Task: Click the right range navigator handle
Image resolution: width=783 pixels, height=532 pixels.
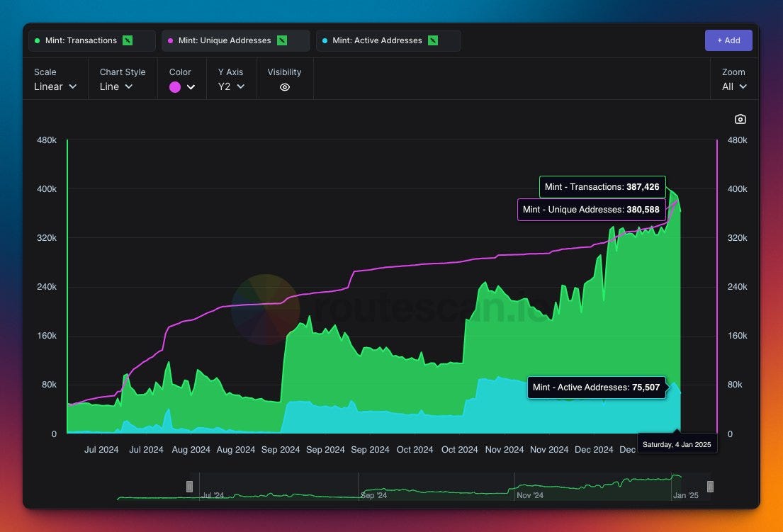Action: [710, 487]
